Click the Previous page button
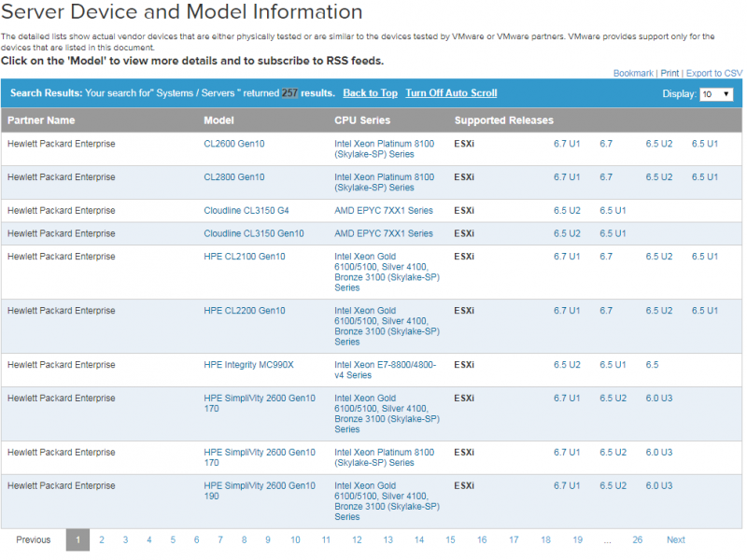 pos(34,539)
